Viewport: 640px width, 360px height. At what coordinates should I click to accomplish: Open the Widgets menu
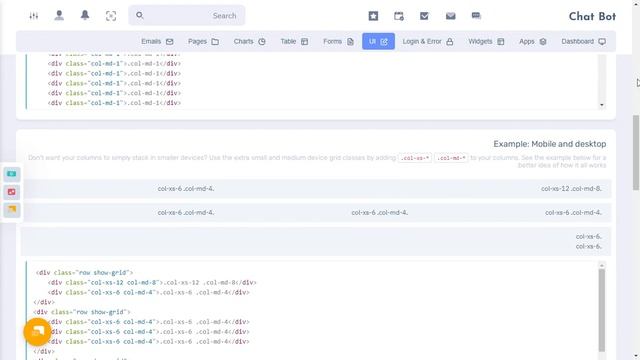[x=486, y=41]
